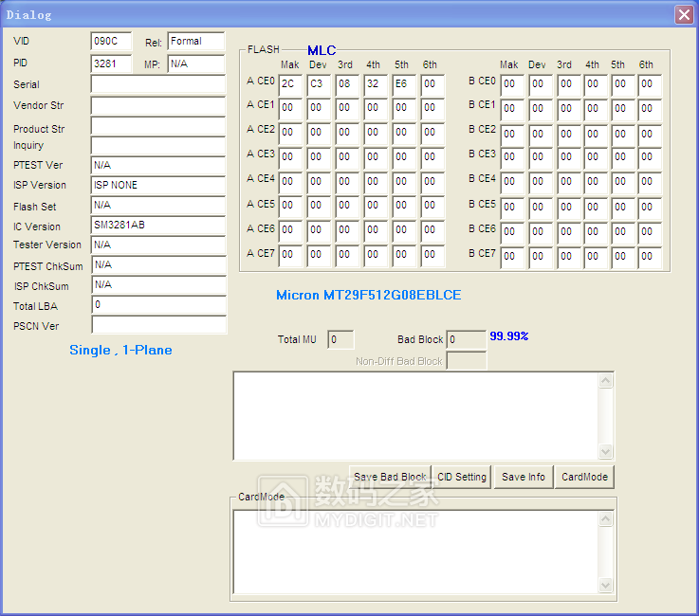Click the VID input field

click(x=111, y=42)
